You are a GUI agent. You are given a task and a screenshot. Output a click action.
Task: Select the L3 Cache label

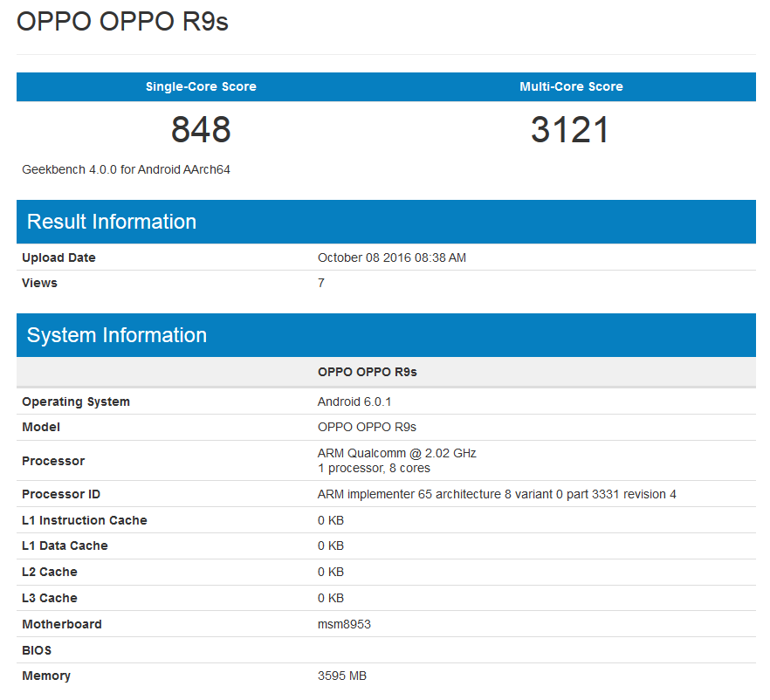50,598
